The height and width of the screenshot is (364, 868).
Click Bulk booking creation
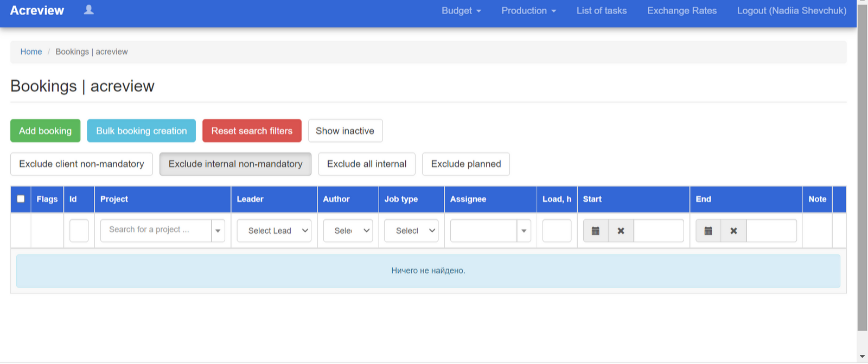142,131
